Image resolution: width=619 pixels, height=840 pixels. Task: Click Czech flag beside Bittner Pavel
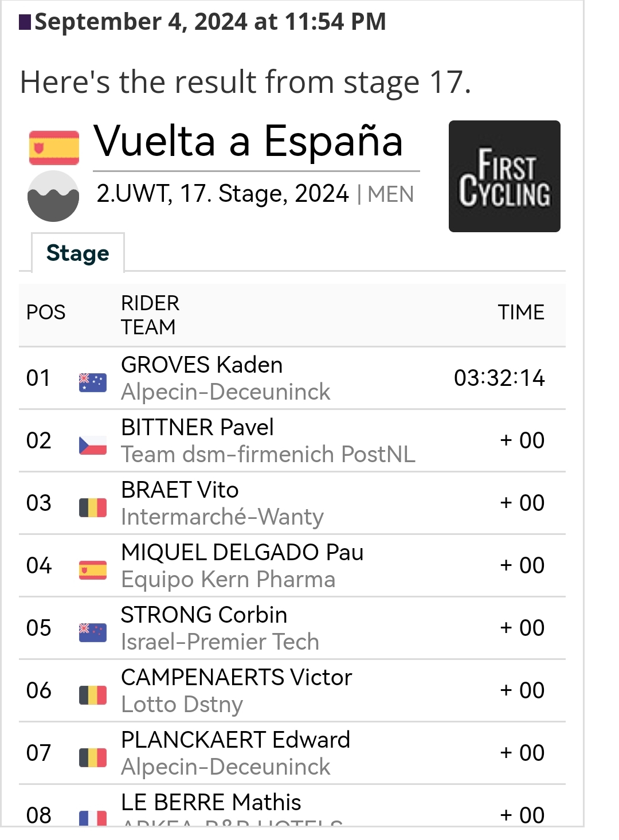point(93,445)
